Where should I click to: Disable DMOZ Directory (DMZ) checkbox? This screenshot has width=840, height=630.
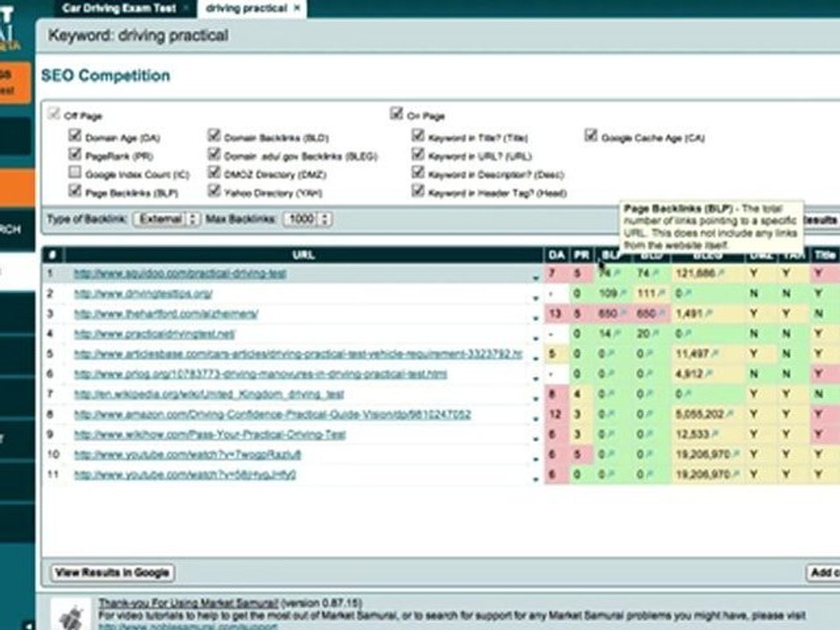click(x=214, y=172)
